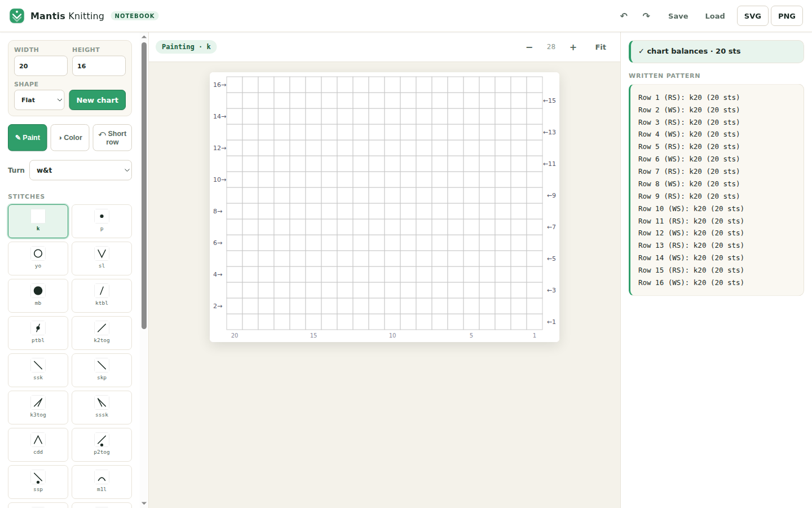The height and width of the screenshot is (508, 812).
Task: Click the zoom value 28
Action: point(551,47)
